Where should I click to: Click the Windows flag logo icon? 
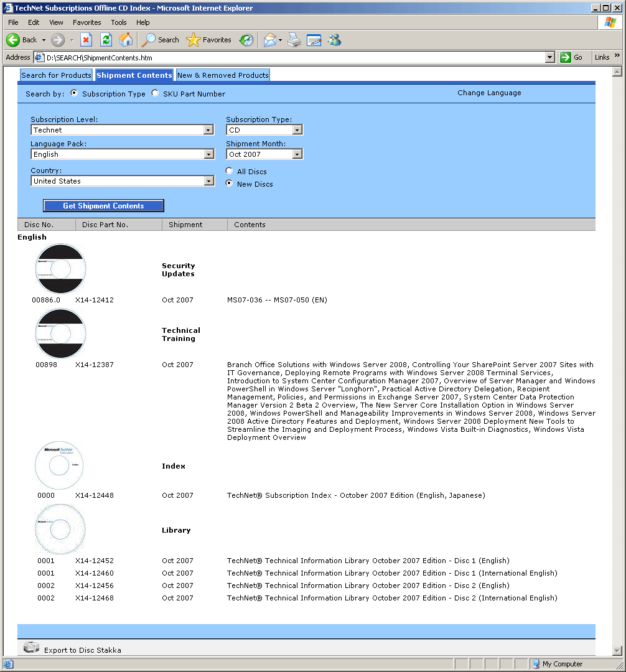610,22
